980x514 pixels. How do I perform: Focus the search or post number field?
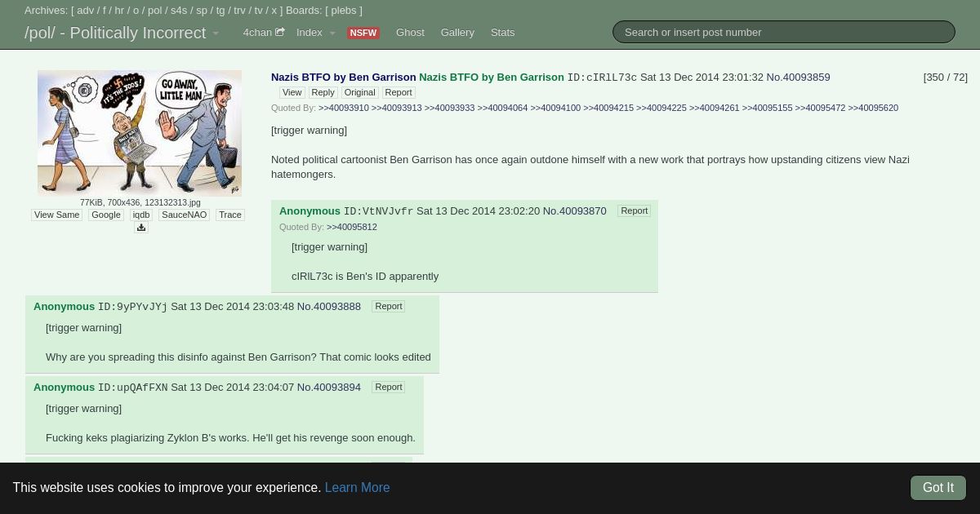pyautogui.click(x=784, y=32)
